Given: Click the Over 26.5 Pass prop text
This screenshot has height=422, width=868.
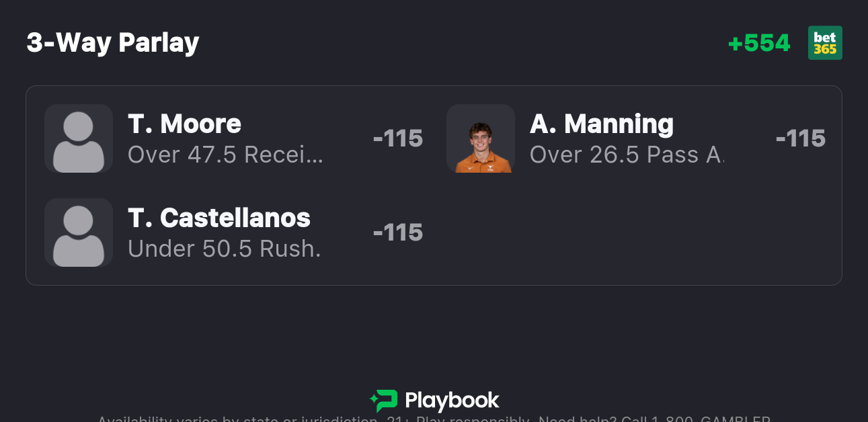Looking at the screenshot, I should [626, 155].
